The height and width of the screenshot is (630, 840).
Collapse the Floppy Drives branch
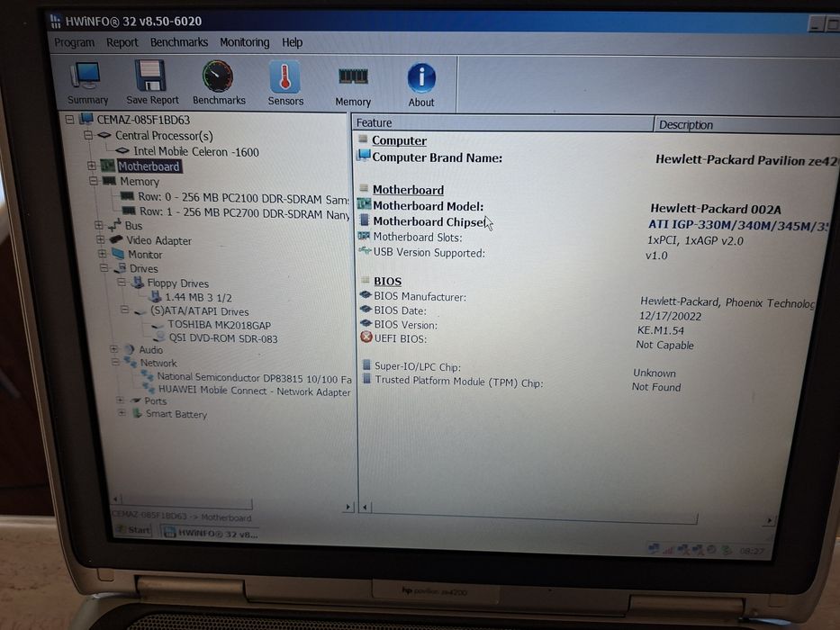pyautogui.click(x=121, y=282)
